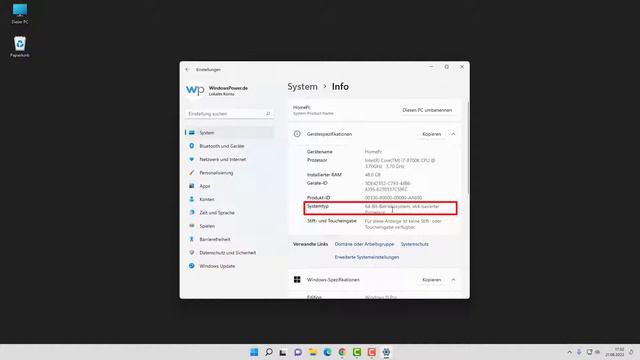Open Datenschutz und Sicherheit
The width and height of the screenshot is (640, 360).
(229, 253)
